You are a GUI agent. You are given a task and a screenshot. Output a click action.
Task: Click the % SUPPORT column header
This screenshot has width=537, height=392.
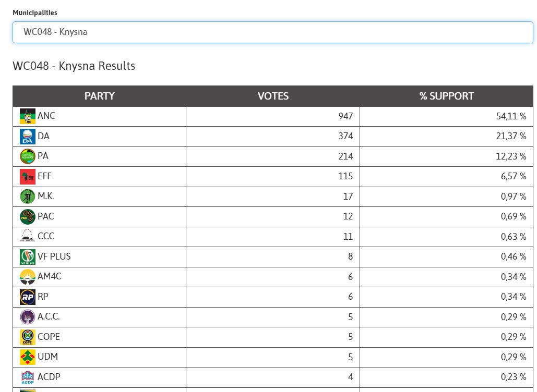tap(447, 96)
